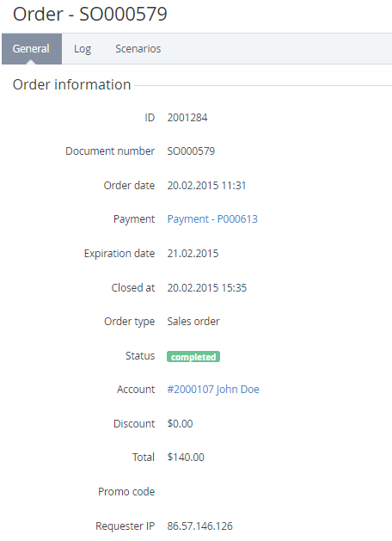Screen dimensions: 392x541
Task: Open the Scenarios tab
Action: 138,49
